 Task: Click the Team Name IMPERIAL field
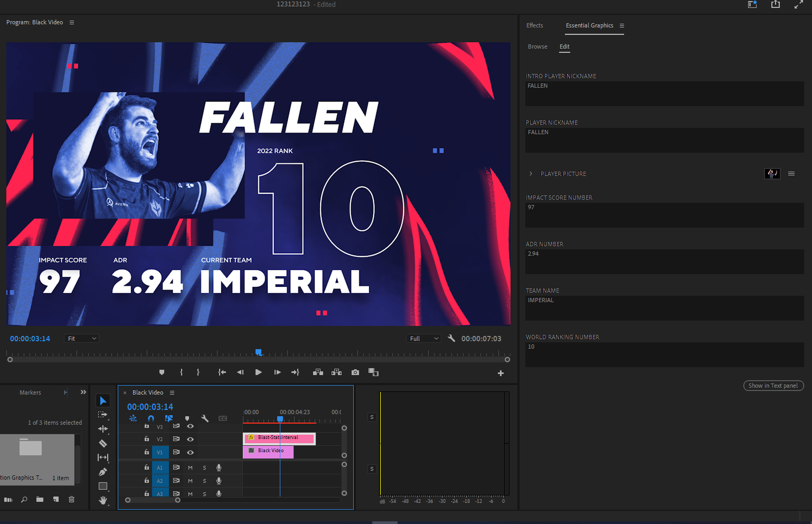point(665,308)
